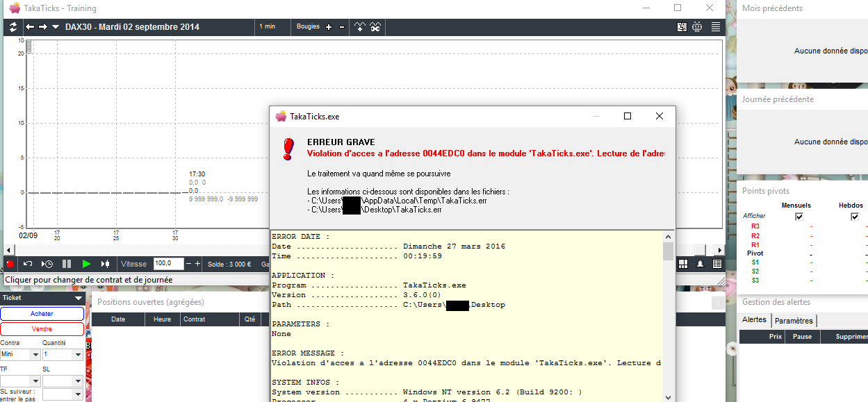Click the resize grip under the chart
Screen dimensions: 868x402
721,280
